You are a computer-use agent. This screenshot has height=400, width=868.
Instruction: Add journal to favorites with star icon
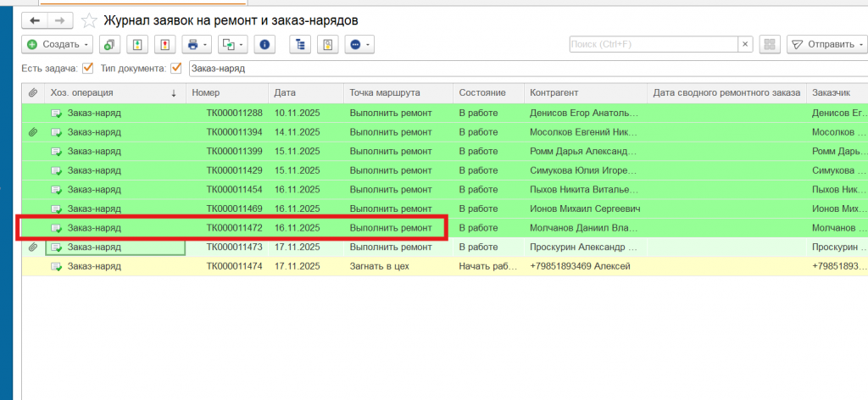tap(89, 19)
